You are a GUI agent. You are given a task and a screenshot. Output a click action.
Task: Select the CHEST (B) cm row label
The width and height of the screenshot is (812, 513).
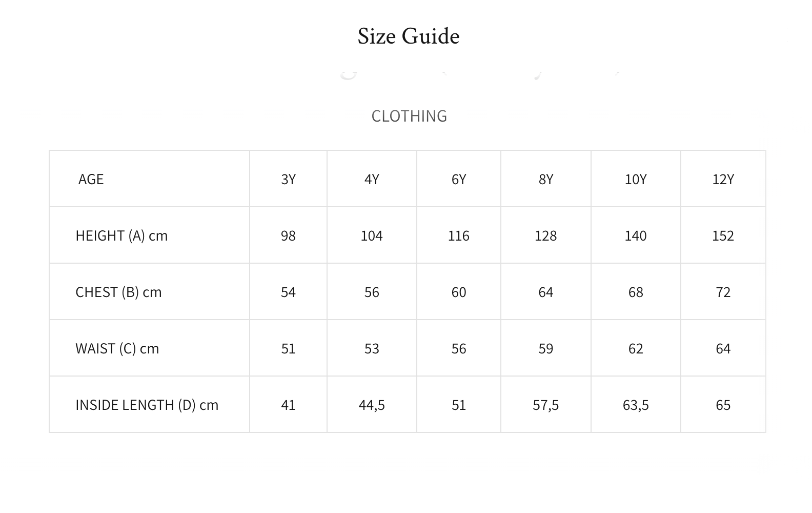(118, 292)
